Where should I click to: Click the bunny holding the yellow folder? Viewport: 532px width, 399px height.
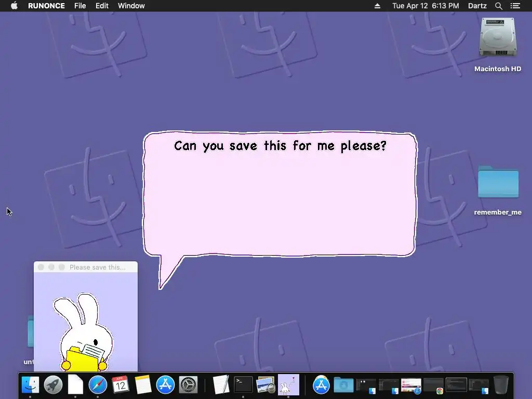click(x=85, y=332)
